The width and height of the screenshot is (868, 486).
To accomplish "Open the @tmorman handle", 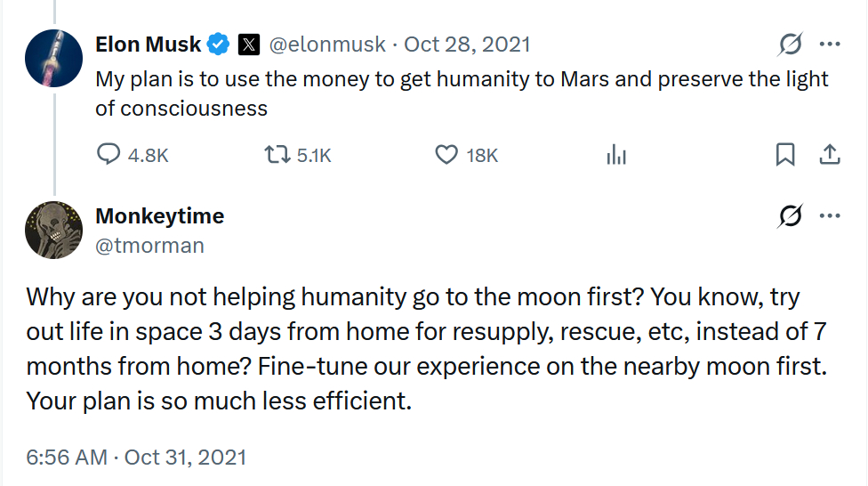I will tap(149, 245).
